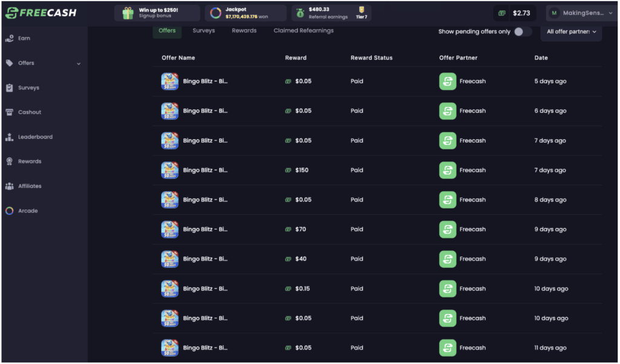Enable the Show pending offers only switch
This screenshot has height=364, width=620.
(x=519, y=31)
